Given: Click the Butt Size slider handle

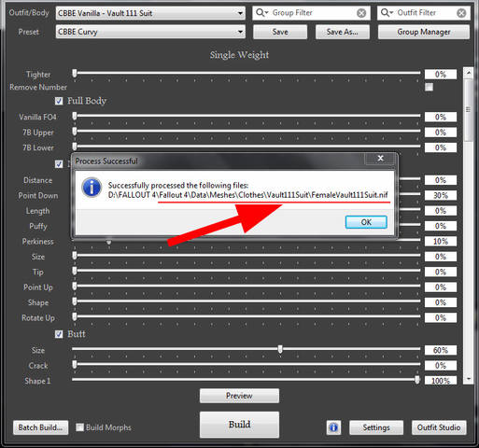Looking at the screenshot, I should pyautogui.click(x=280, y=349).
